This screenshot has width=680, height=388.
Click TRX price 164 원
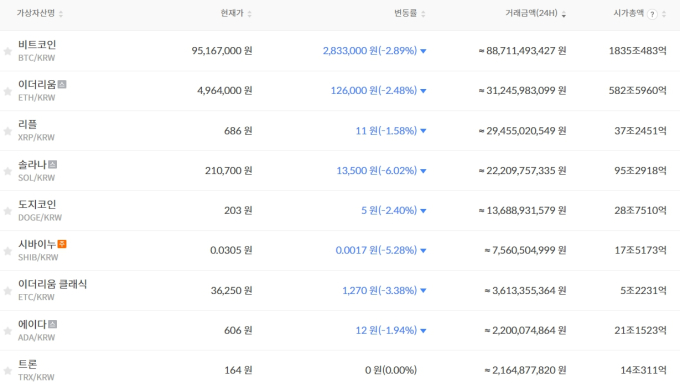tap(238, 370)
